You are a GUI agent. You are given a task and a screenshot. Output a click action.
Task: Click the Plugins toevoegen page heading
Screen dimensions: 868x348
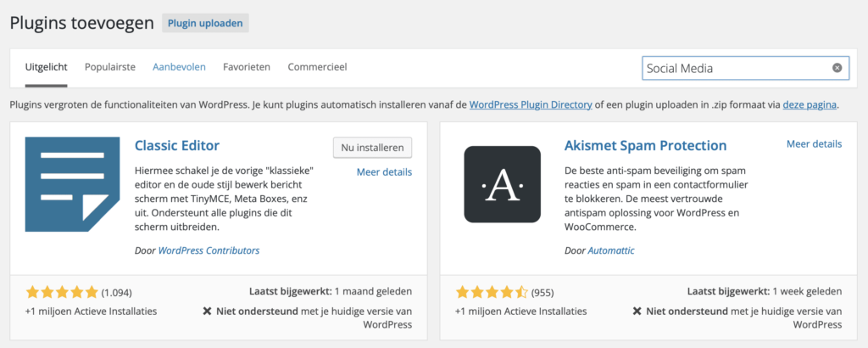tap(82, 23)
